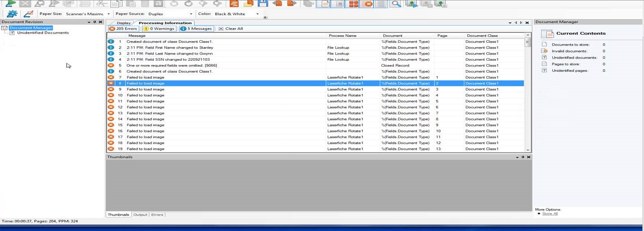Sort by the Page column header
The height and width of the screenshot is (231, 644).
(x=449, y=36)
